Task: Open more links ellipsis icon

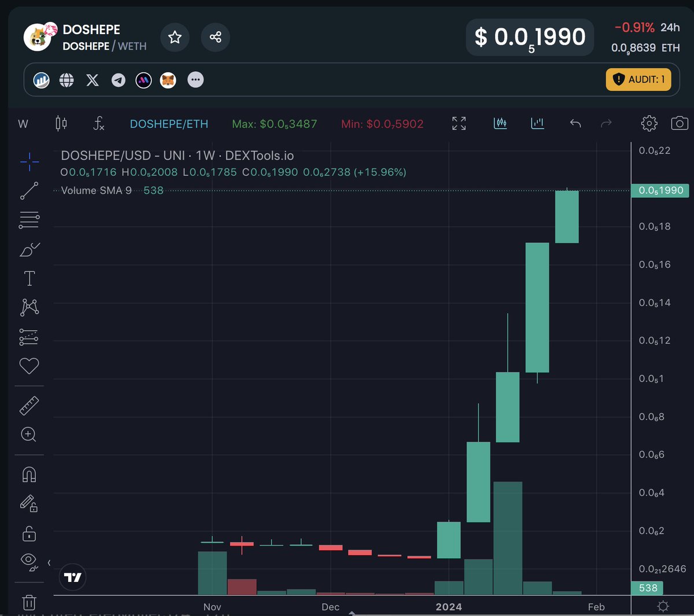Action: coord(195,80)
